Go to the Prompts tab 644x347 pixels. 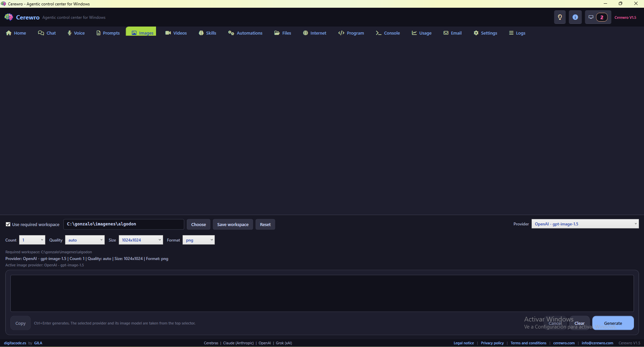[x=108, y=33]
